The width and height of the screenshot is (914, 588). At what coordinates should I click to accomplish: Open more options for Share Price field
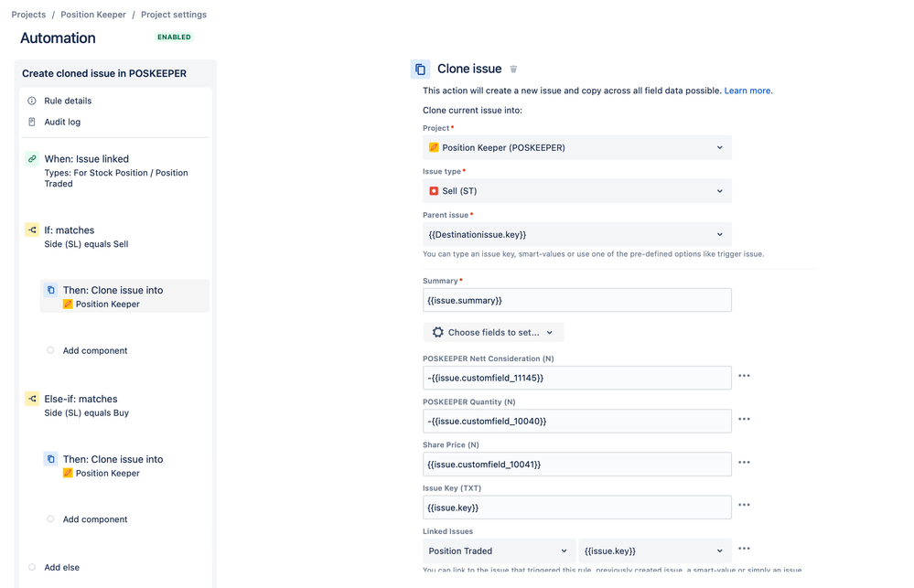click(x=744, y=462)
